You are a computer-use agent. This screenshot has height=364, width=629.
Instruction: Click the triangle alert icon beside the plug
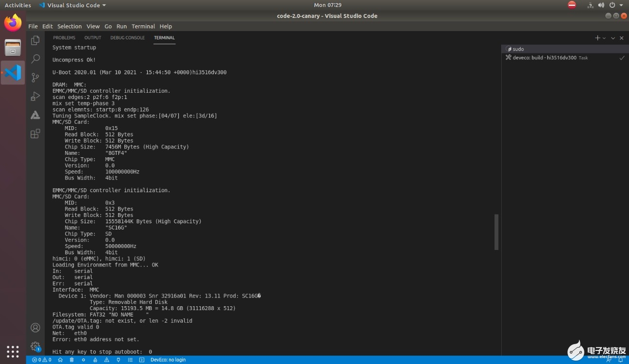pos(107,360)
